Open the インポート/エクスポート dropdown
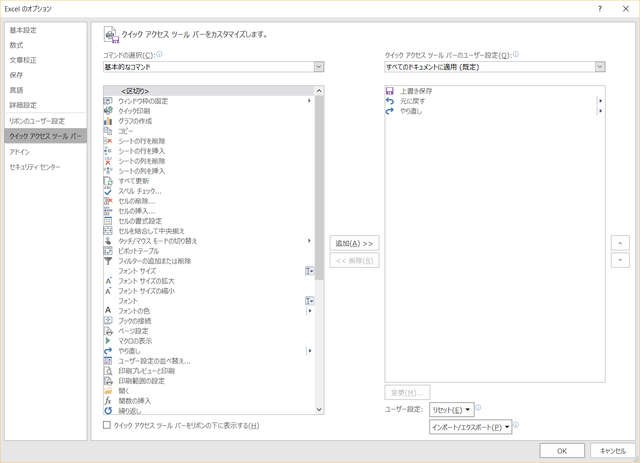Screen dimensions: 640x463 [x=470, y=427]
